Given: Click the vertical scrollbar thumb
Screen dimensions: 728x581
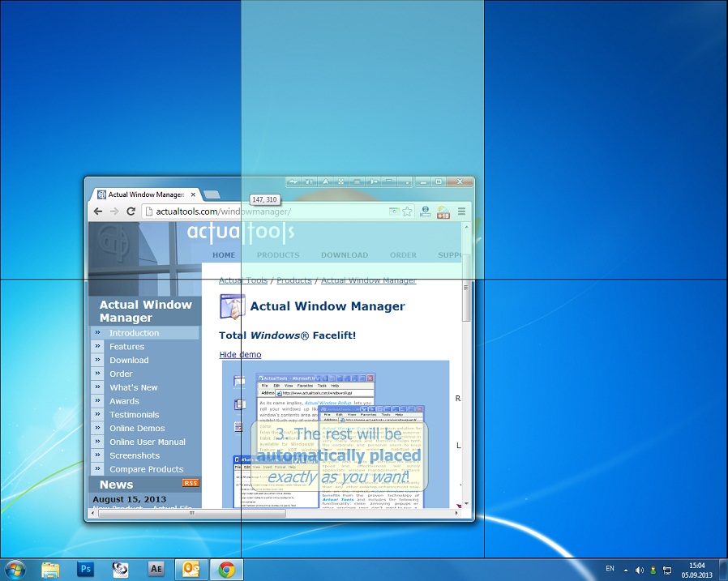Looking at the screenshot, I should 466,288.
